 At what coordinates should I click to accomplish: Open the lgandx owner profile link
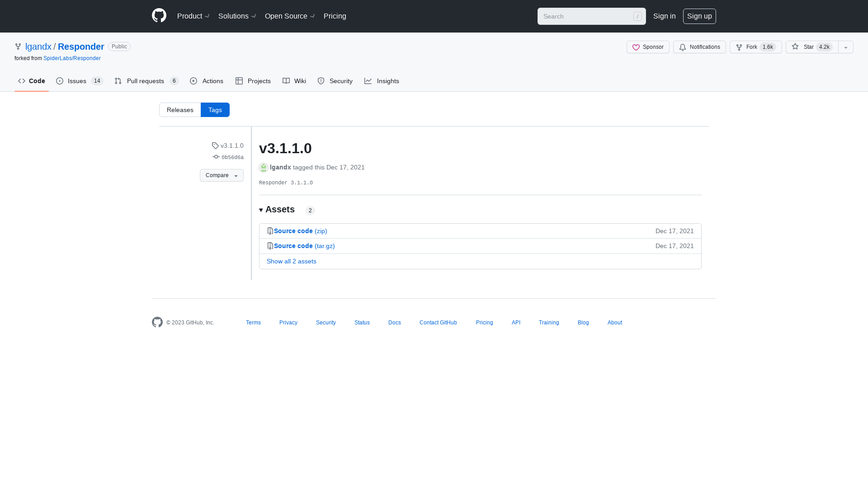click(x=38, y=47)
